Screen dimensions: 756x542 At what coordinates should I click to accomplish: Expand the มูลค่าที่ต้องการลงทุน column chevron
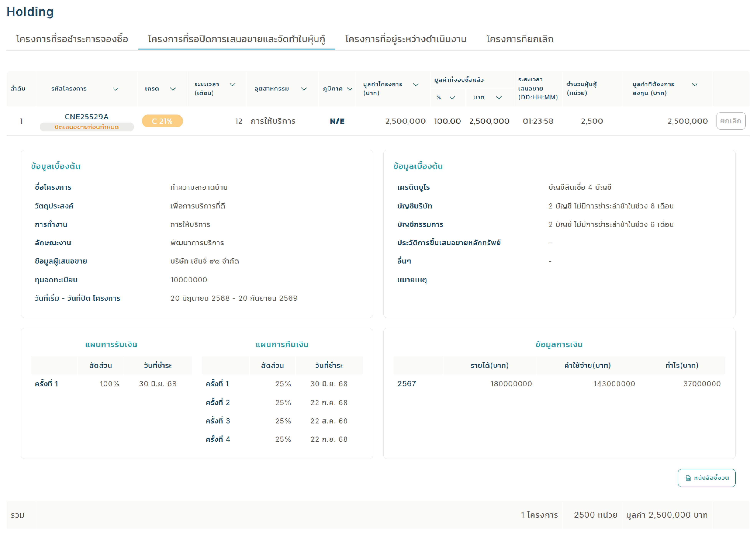point(695,85)
